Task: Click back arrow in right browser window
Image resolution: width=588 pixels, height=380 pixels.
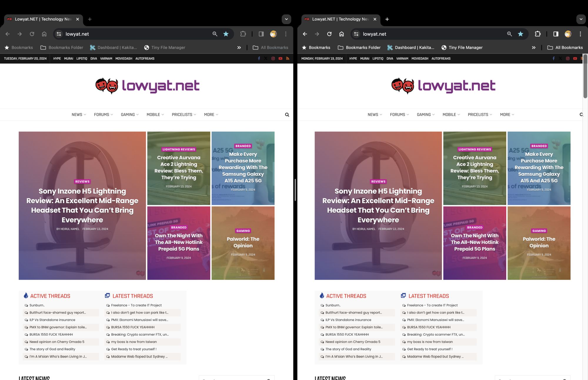Action: (305, 34)
